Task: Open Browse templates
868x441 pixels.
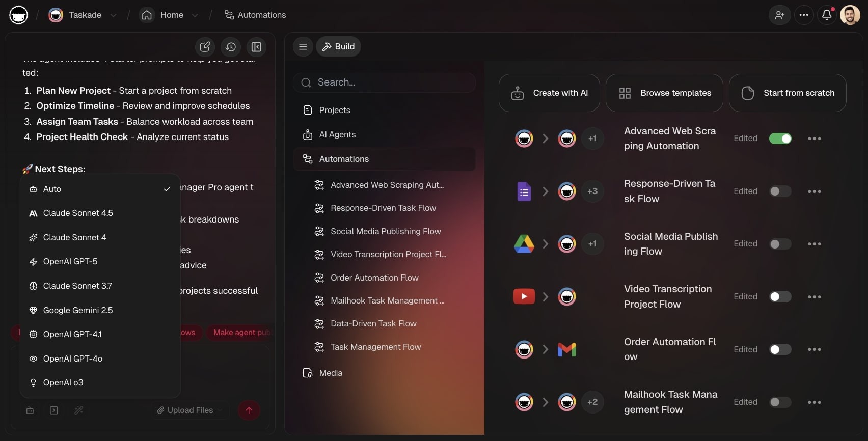Action: coord(664,93)
